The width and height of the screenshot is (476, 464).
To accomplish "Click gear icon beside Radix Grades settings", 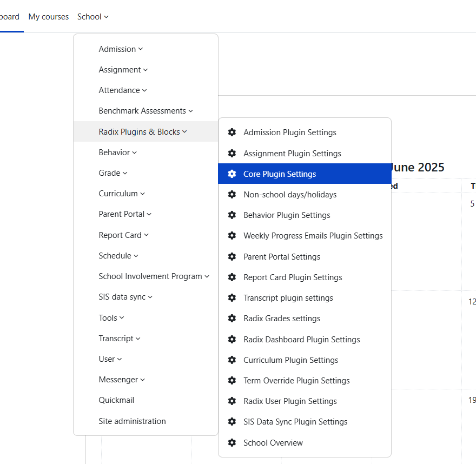I will tap(232, 319).
